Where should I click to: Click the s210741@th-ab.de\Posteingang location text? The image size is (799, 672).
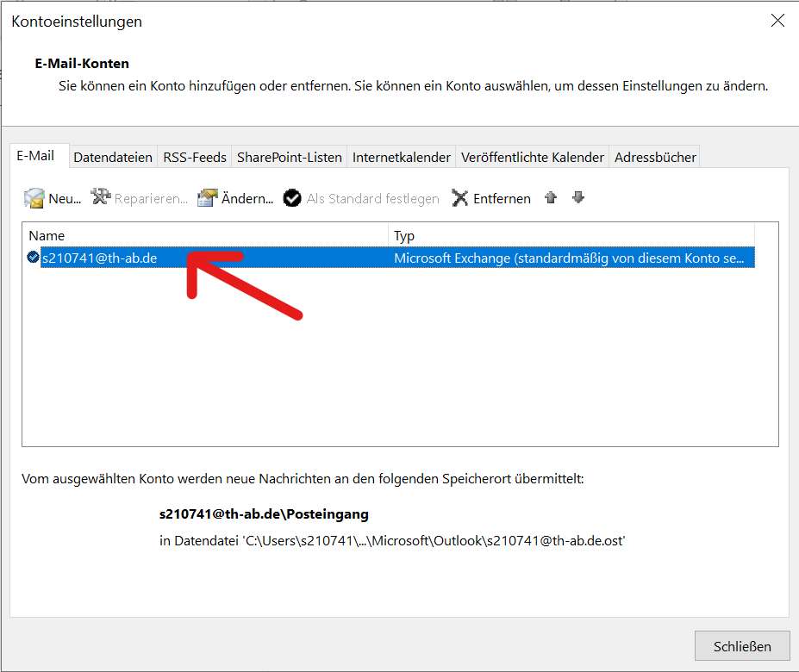[264, 514]
